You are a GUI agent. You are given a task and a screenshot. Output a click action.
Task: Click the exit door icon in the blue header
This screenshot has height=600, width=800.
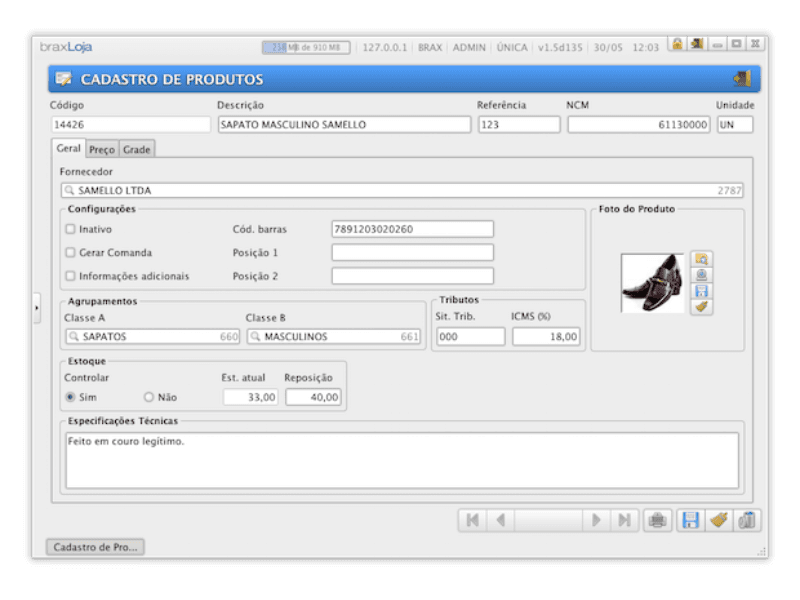tap(741, 79)
